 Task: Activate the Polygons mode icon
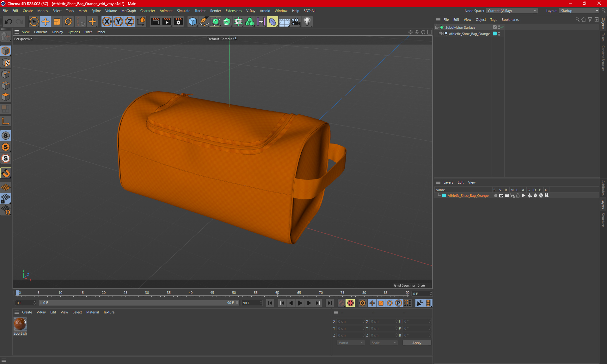[x=6, y=97]
